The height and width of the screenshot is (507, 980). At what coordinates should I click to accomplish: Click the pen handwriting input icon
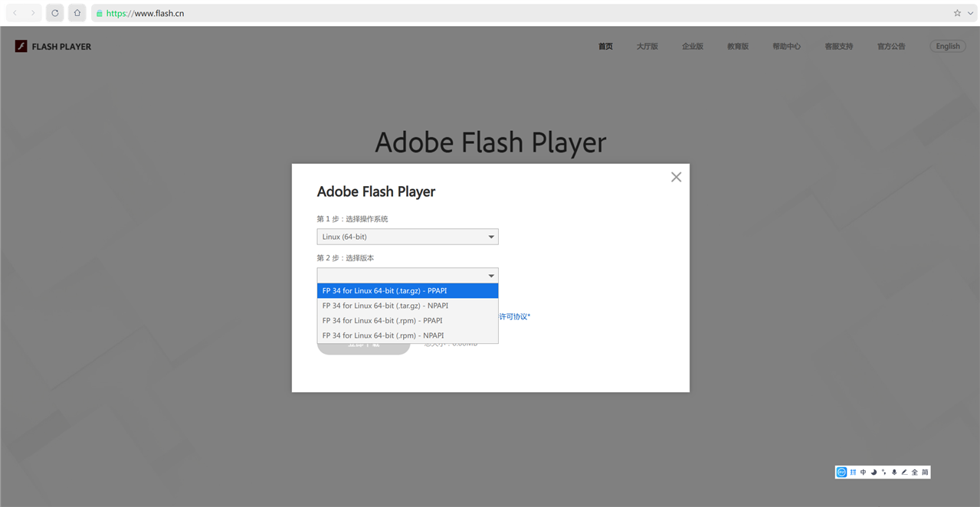click(904, 473)
